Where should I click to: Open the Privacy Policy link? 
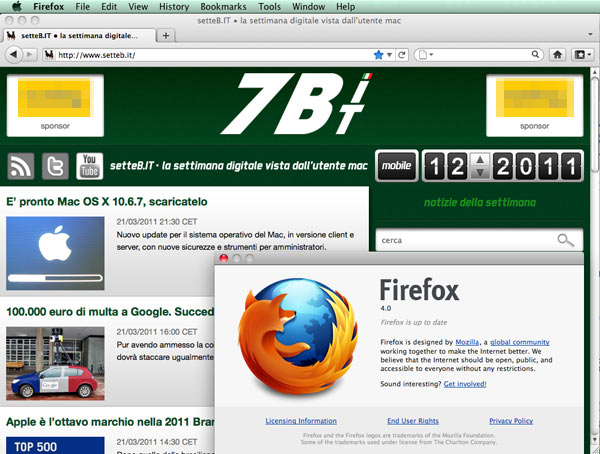point(510,421)
